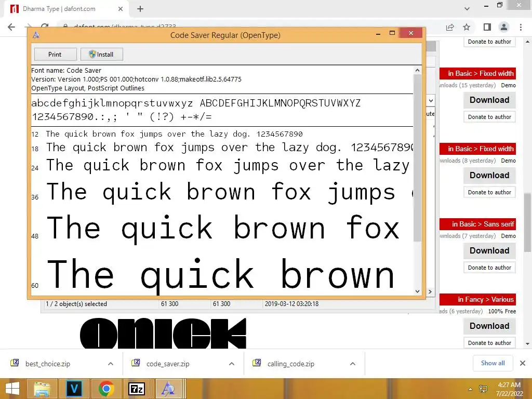Image resolution: width=532 pixels, height=399 pixels.
Task: Switch to font viewer in taskbar
Action: click(169, 389)
